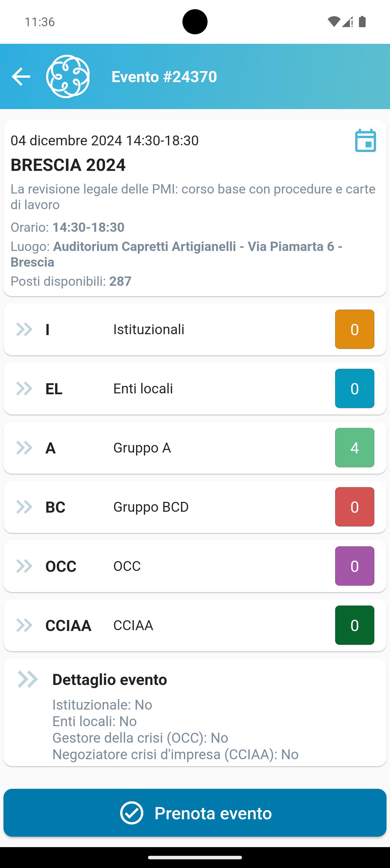Expand Dettaglio evento section chevron
The height and width of the screenshot is (868, 390).
[x=28, y=679]
